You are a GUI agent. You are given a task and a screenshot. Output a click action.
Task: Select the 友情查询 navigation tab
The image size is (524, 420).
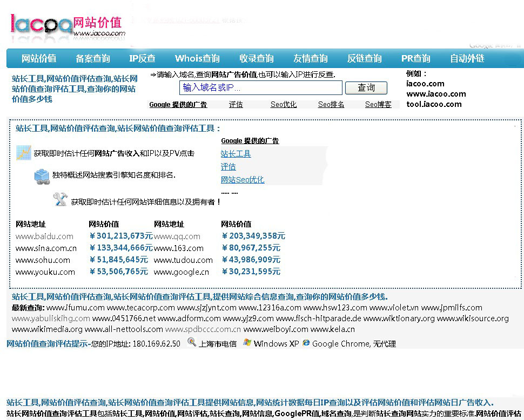coord(310,58)
